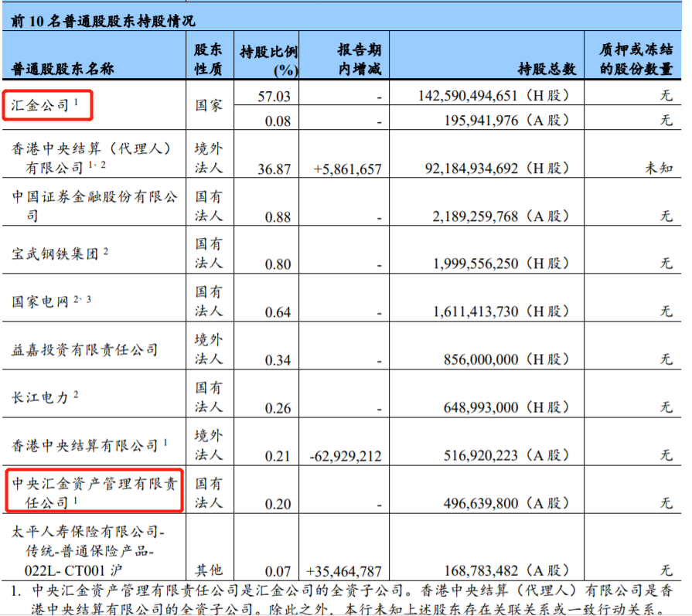Image resolution: width=692 pixels, height=616 pixels.
Task: Select the column header 股东性质
Action: click(208, 59)
